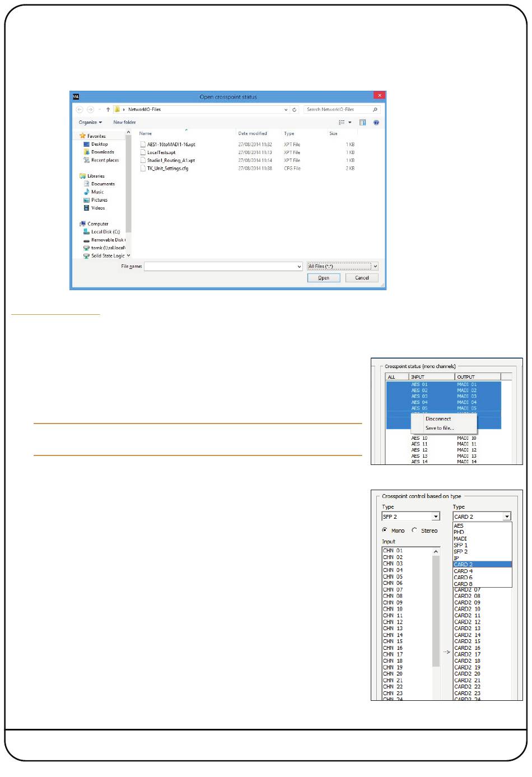Click the Up folder arrow icon
Image resolution: width=532 pixels, height=777 pixels.
(x=108, y=110)
